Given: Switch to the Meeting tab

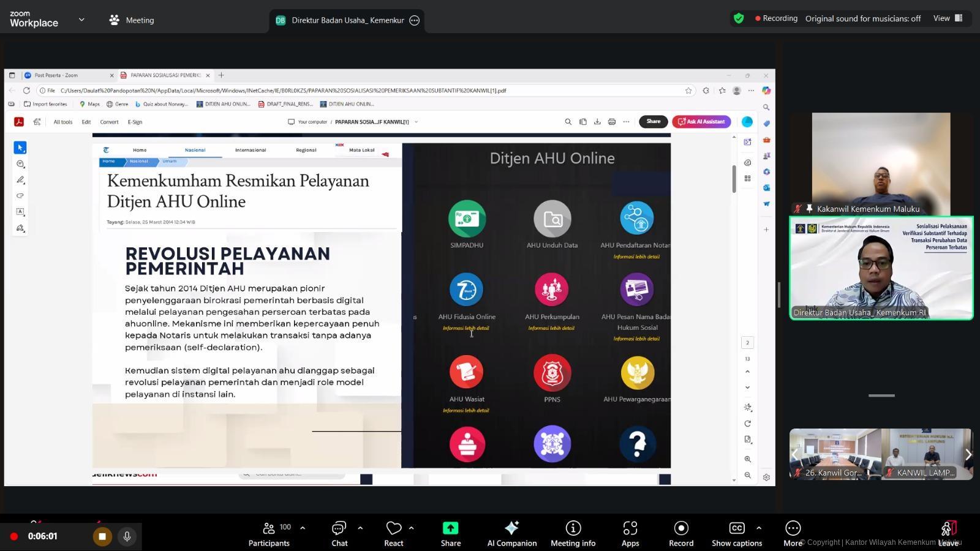Looking at the screenshot, I should tap(132, 20).
